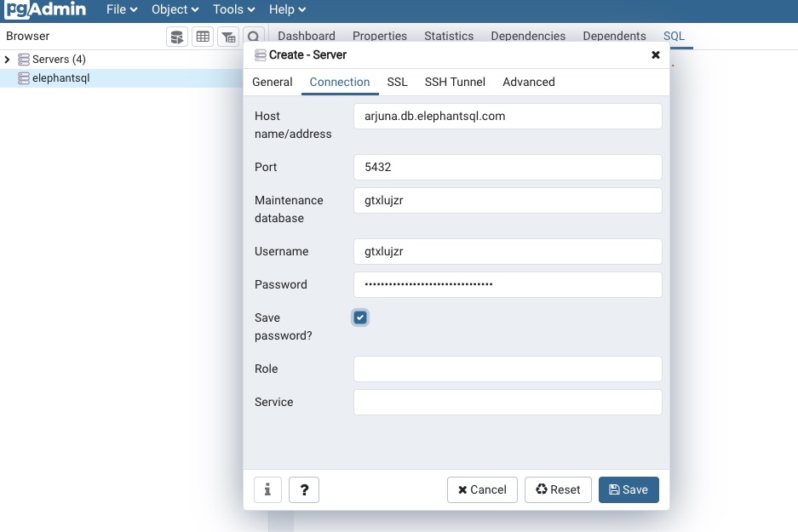
Task: Open the Tools menu
Action: [233, 10]
